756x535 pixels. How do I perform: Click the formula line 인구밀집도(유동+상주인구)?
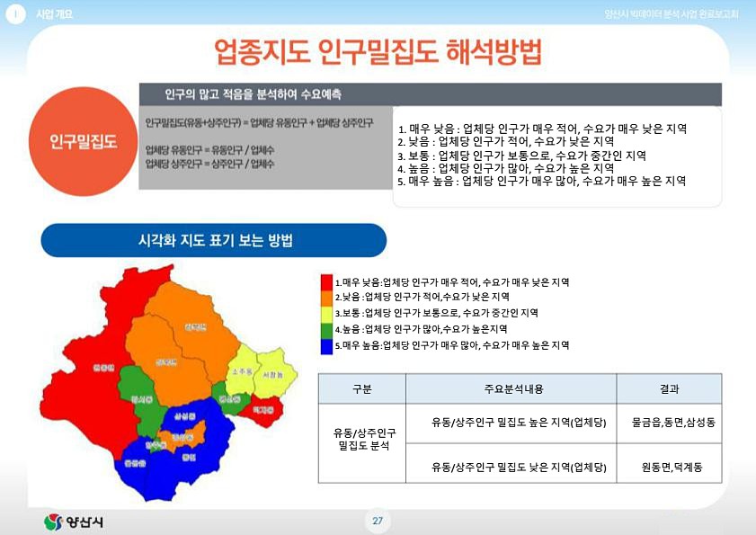(260, 122)
